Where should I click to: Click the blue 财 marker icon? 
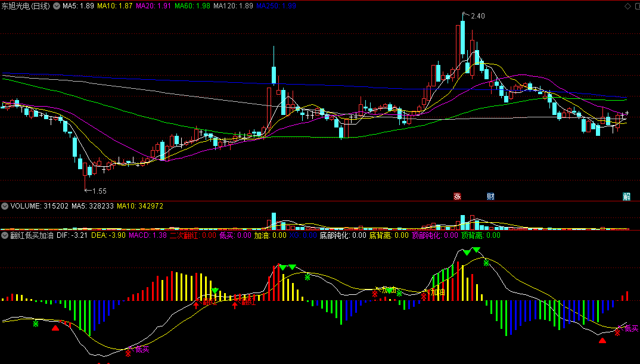click(x=490, y=196)
